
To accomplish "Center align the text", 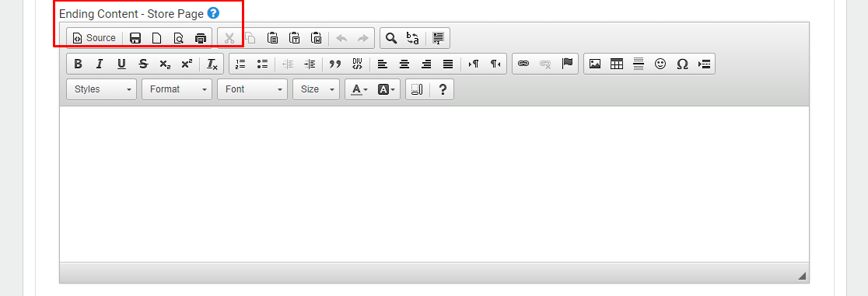I will [x=404, y=64].
